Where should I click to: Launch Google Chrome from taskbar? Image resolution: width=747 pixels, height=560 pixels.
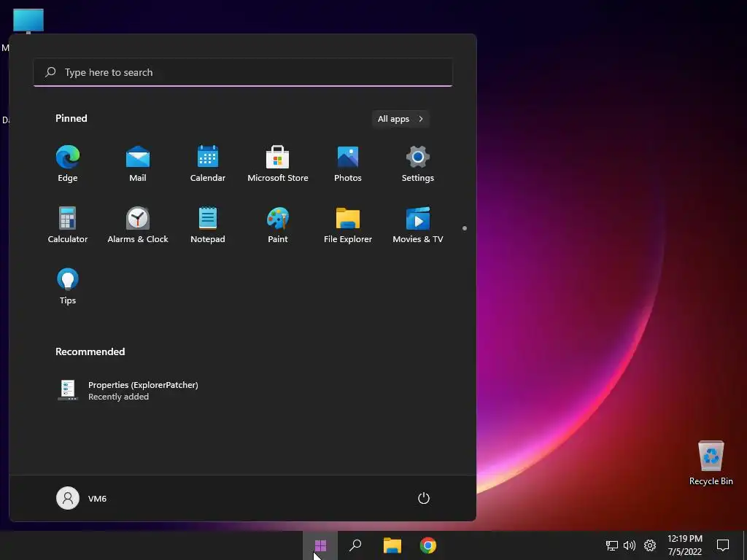pos(427,545)
